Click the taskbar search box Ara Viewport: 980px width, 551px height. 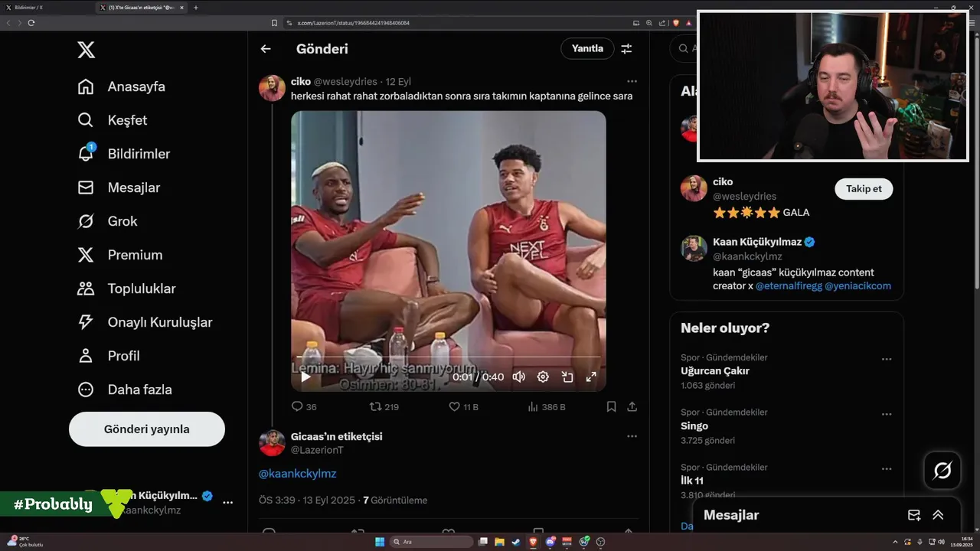pos(432,542)
